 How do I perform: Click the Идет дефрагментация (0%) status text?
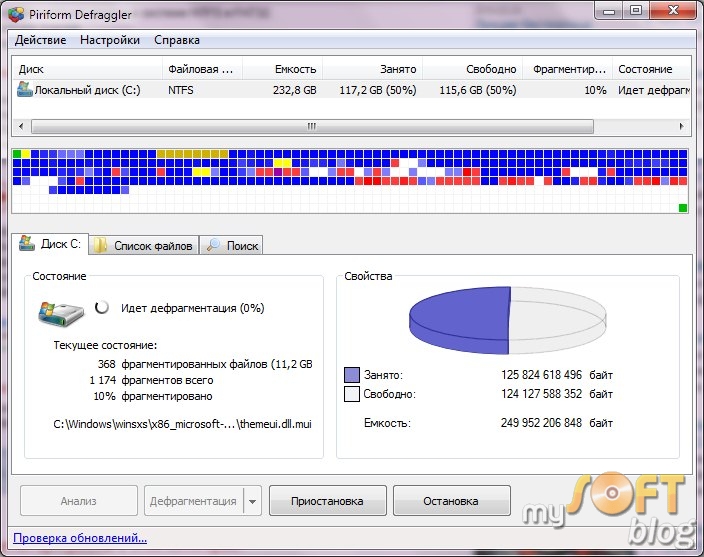pyautogui.click(x=193, y=308)
